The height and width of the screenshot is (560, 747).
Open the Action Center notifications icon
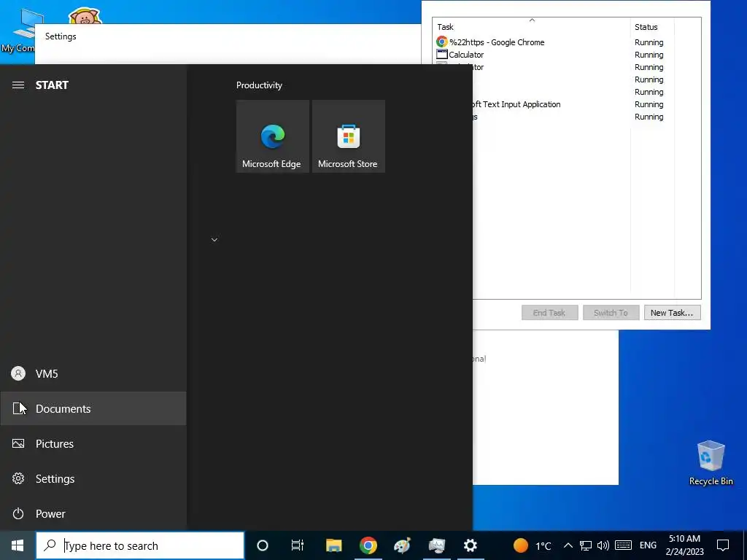(x=723, y=545)
